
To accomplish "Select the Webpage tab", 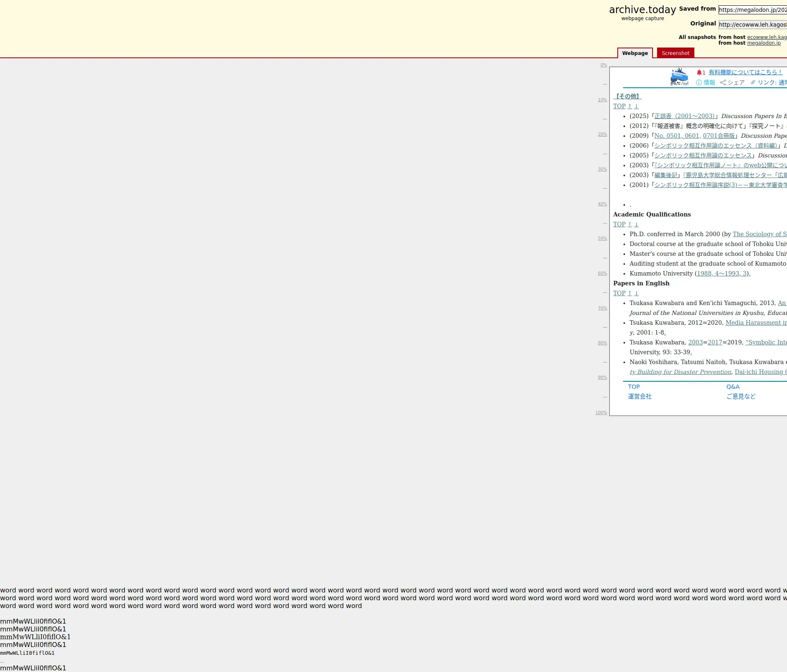I will click(635, 53).
